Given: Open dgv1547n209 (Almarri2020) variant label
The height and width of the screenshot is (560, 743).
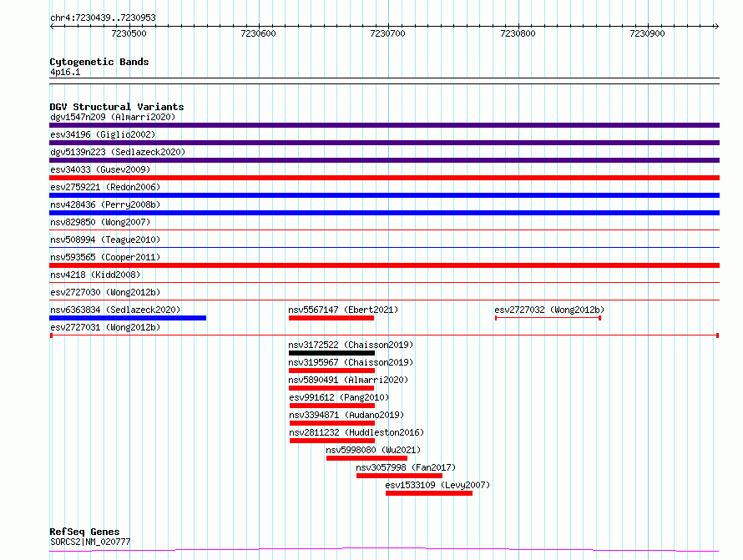Looking at the screenshot, I should [113, 117].
